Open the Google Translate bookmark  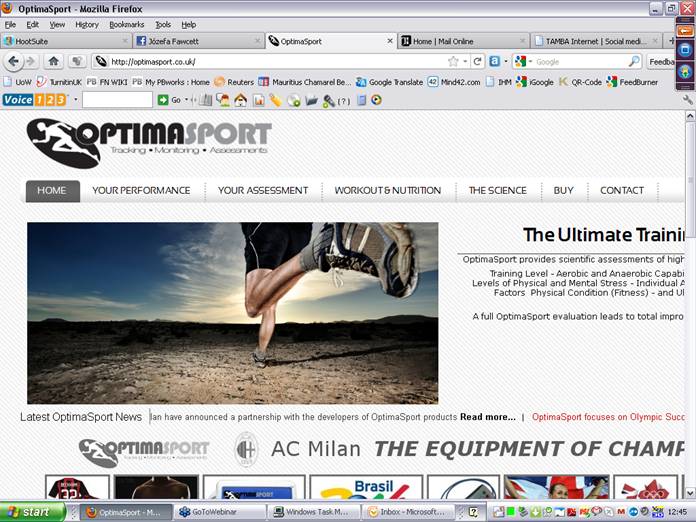tap(389, 82)
